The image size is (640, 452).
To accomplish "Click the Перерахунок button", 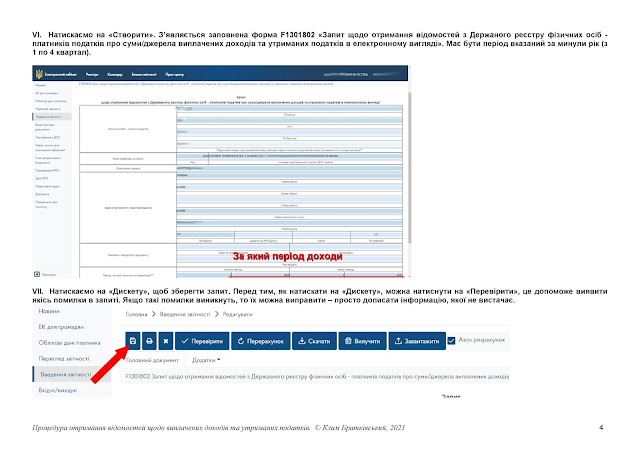I will click(261, 341).
